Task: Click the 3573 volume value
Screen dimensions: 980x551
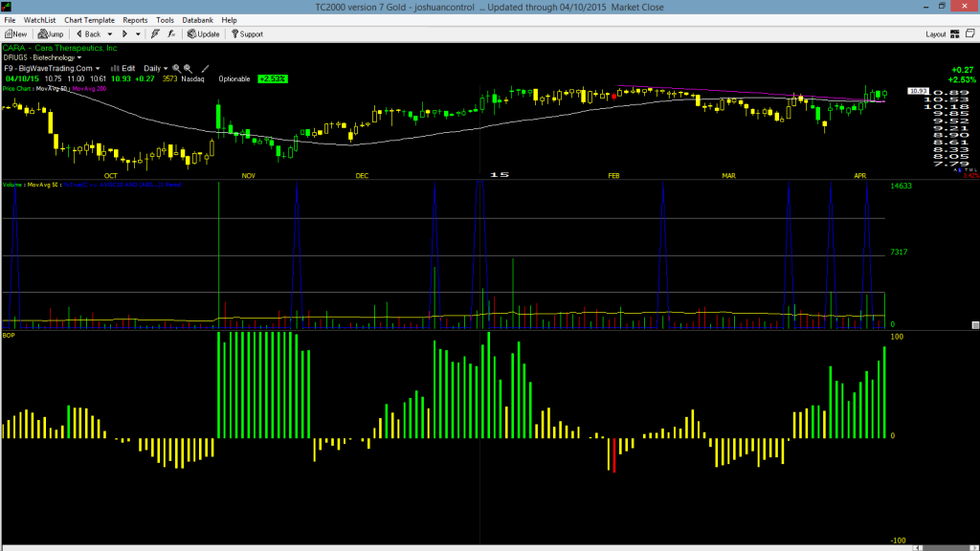Action: pos(170,79)
